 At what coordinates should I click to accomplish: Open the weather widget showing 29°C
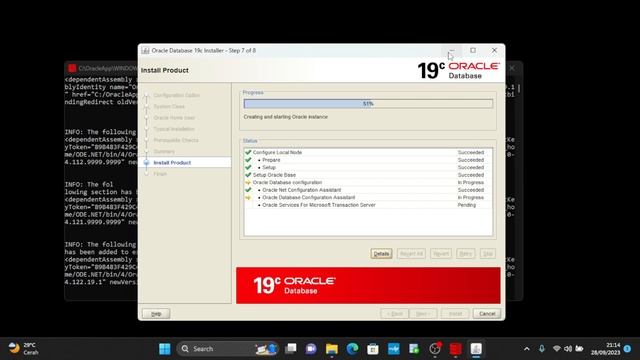pos(24,349)
